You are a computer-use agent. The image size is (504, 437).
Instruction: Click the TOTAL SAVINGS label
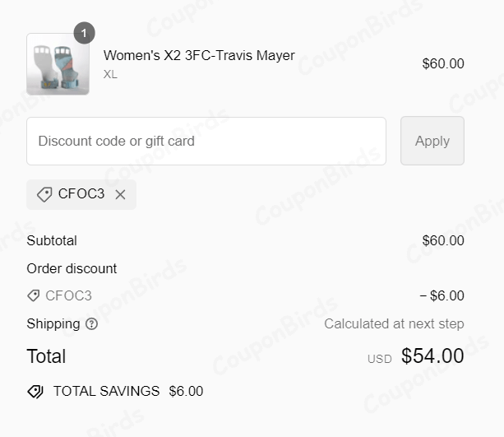point(106,391)
